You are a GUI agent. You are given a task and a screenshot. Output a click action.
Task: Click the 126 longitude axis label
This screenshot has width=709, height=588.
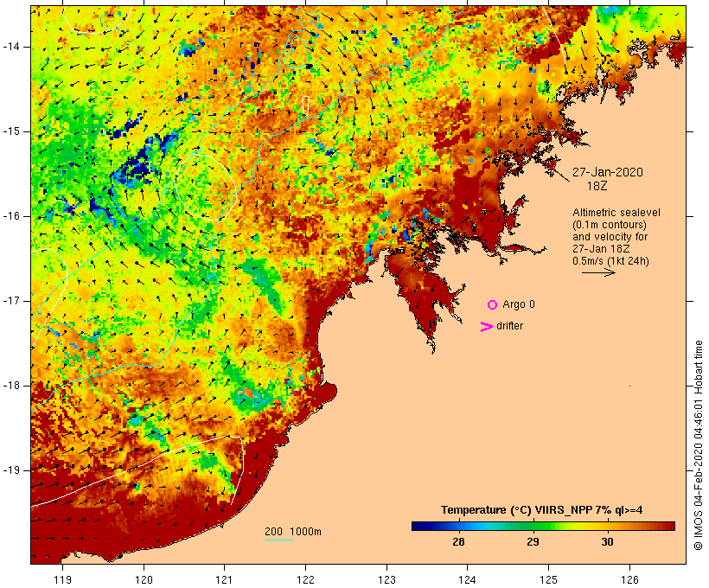(629, 579)
